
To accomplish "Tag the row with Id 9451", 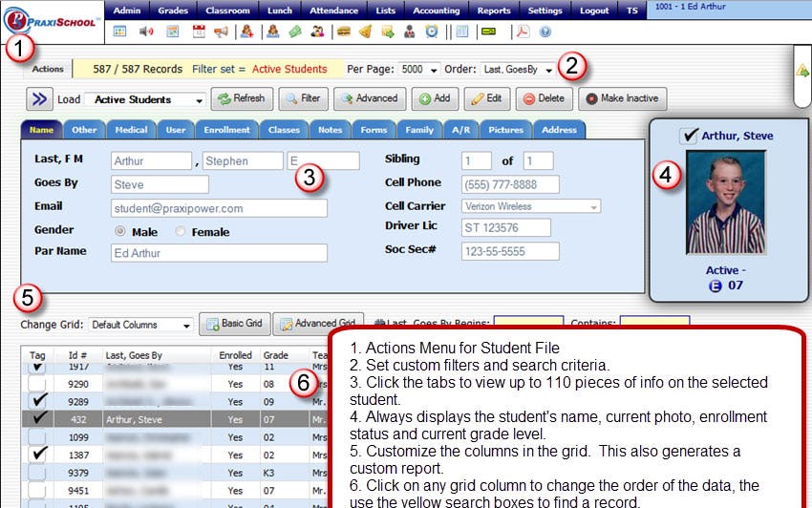I will click(36, 491).
